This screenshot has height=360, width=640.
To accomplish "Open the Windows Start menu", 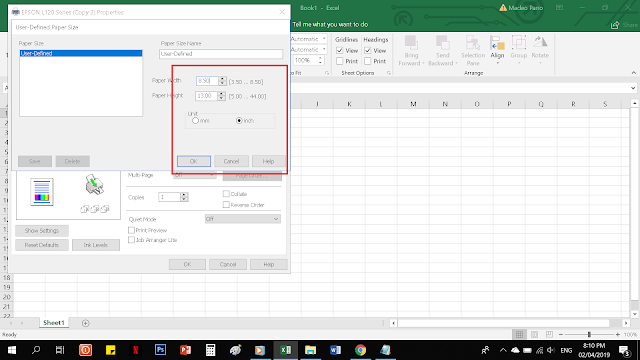I will (12, 350).
